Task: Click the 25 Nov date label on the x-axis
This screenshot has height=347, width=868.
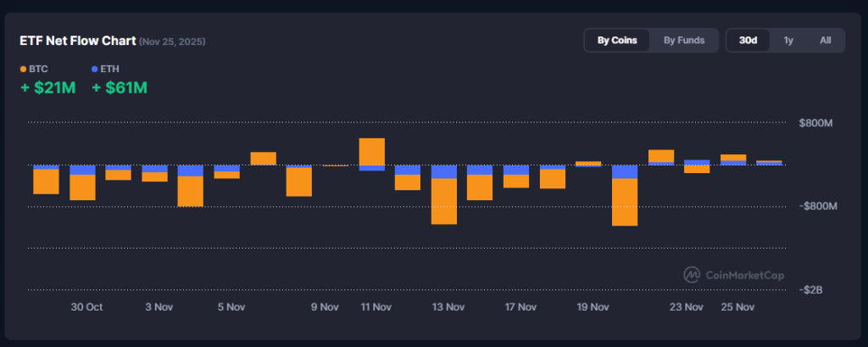Action: click(x=737, y=307)
